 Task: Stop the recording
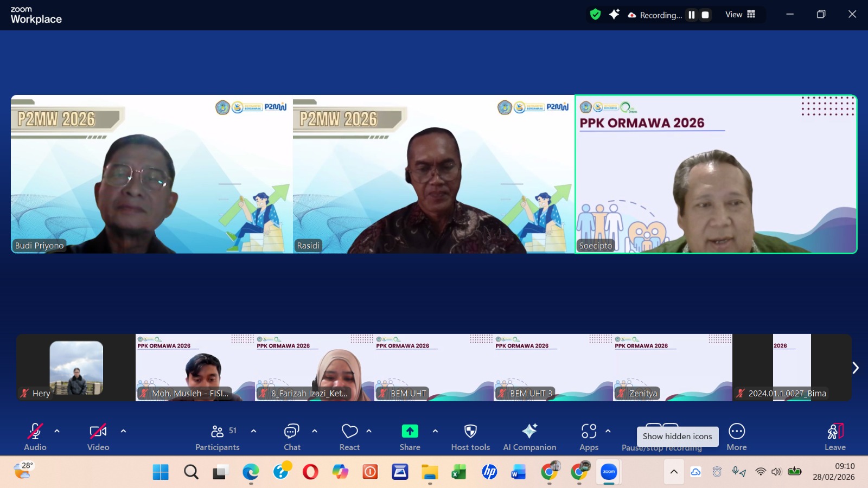pos(705,15)
